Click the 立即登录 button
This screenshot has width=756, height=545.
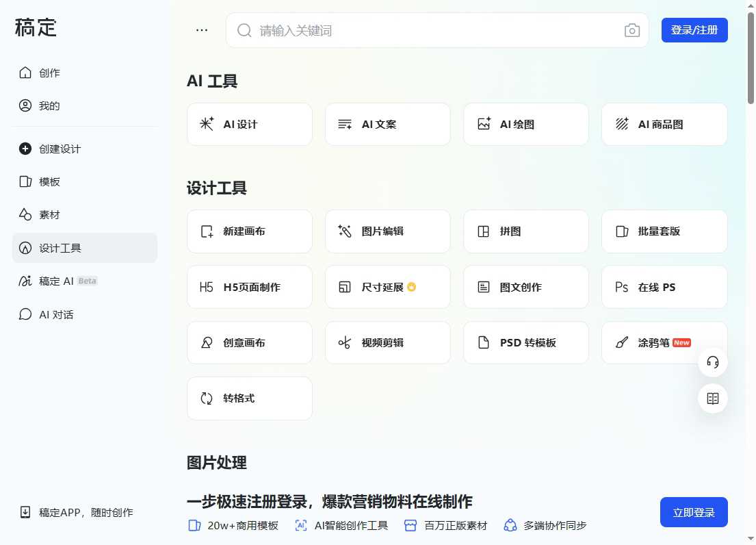click(x=693, y=512)
